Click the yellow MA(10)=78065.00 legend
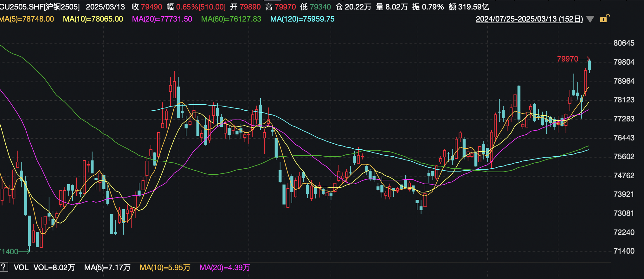 click(93, 19)
